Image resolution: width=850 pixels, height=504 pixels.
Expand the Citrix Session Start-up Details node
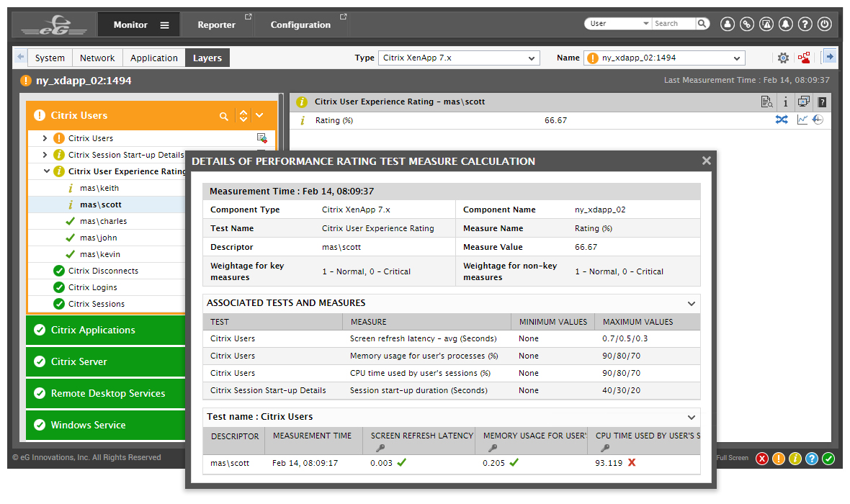point(45,155)
